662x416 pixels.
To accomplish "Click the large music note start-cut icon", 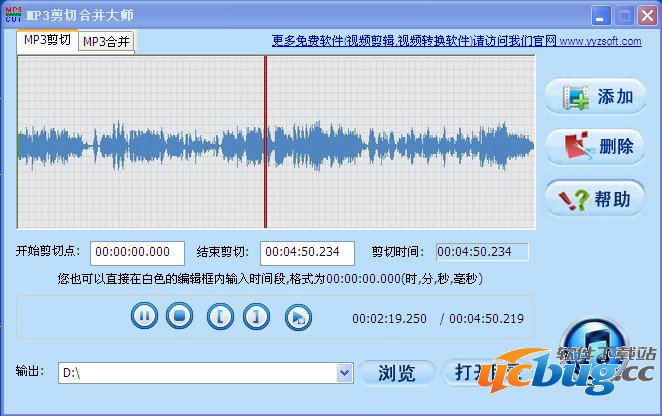I will [595, 345].
